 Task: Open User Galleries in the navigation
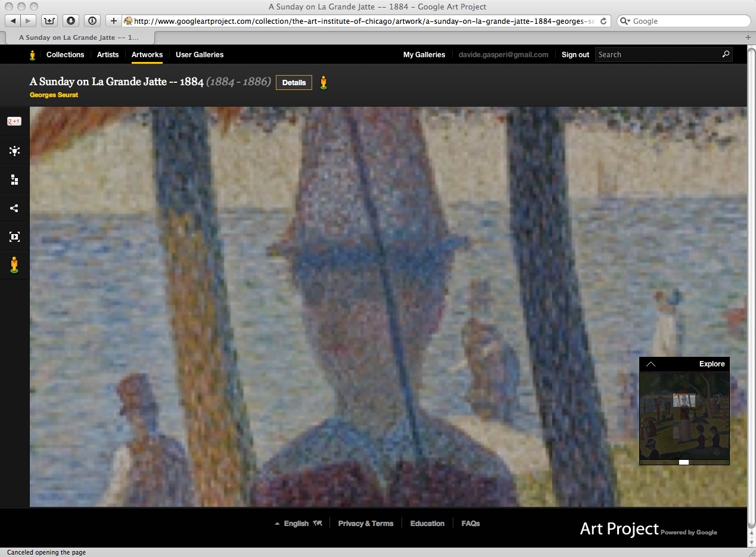[x=200, y=55]
